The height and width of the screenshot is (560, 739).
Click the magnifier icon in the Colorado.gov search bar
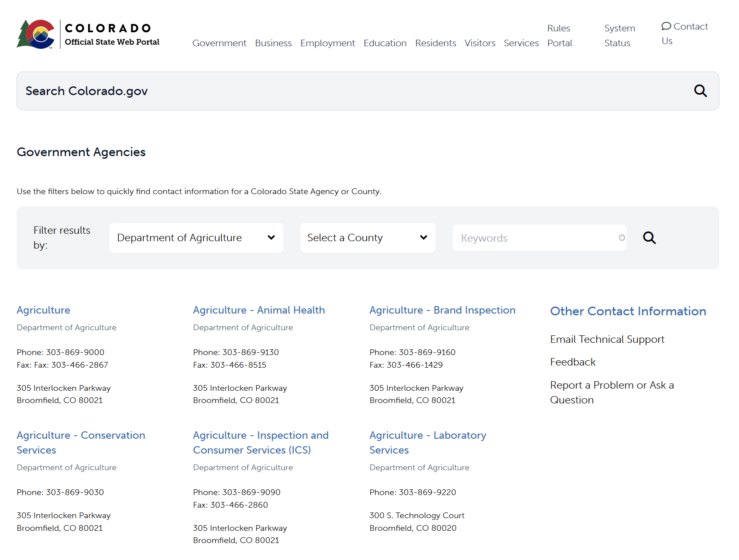700,91
